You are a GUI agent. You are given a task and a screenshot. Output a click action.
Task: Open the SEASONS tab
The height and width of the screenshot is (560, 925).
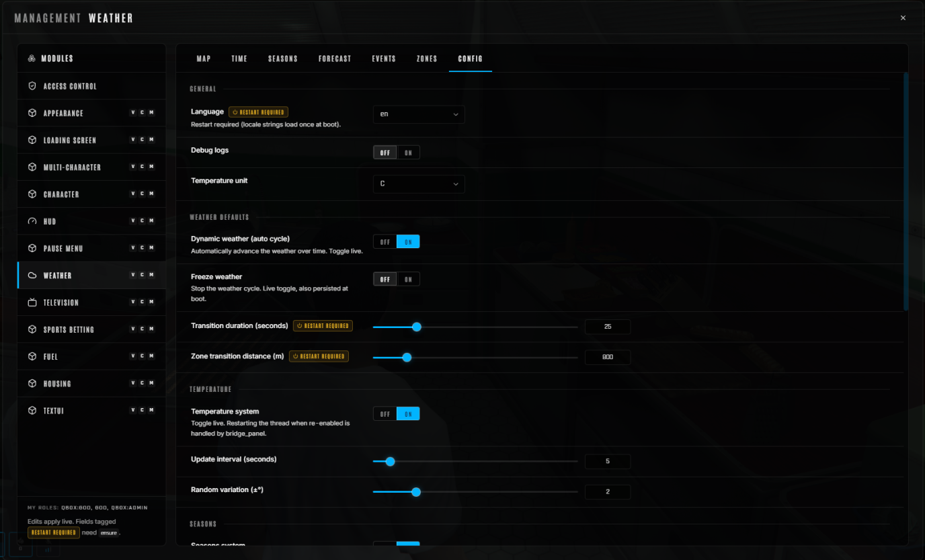point(283,58)
